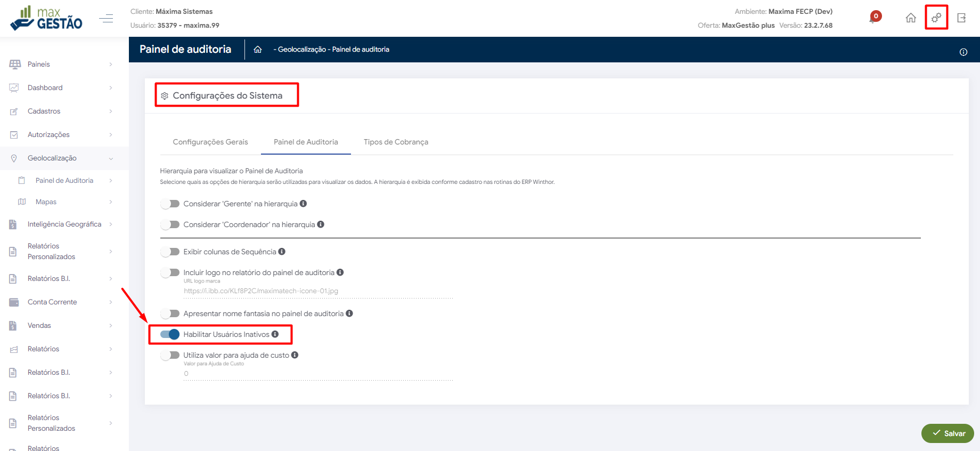Viewport: 980px width, 451px height.
Task: Open the system settings gears icon
Action: click(x=936, y=18)
